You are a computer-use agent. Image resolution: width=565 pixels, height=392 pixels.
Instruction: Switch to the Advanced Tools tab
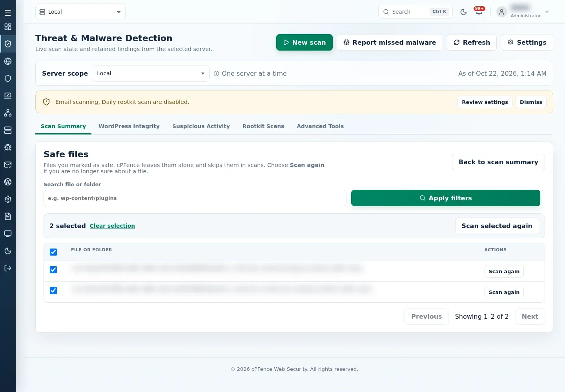pyautogui.click(x=320, y=126)
